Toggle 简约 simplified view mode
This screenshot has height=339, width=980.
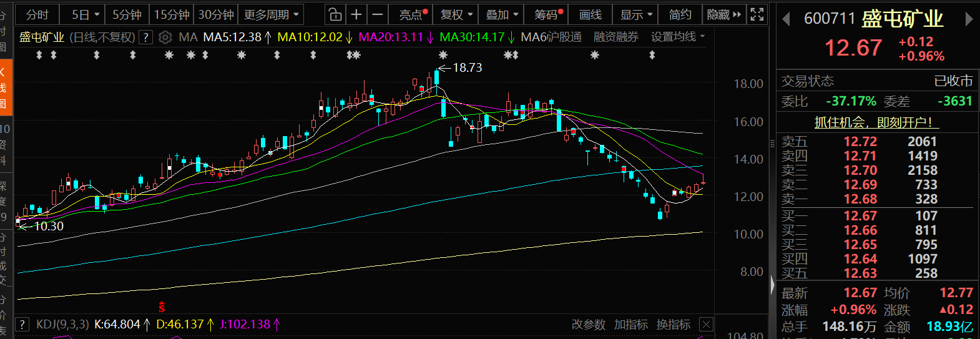pyautogui.click(x=680, y=14)
